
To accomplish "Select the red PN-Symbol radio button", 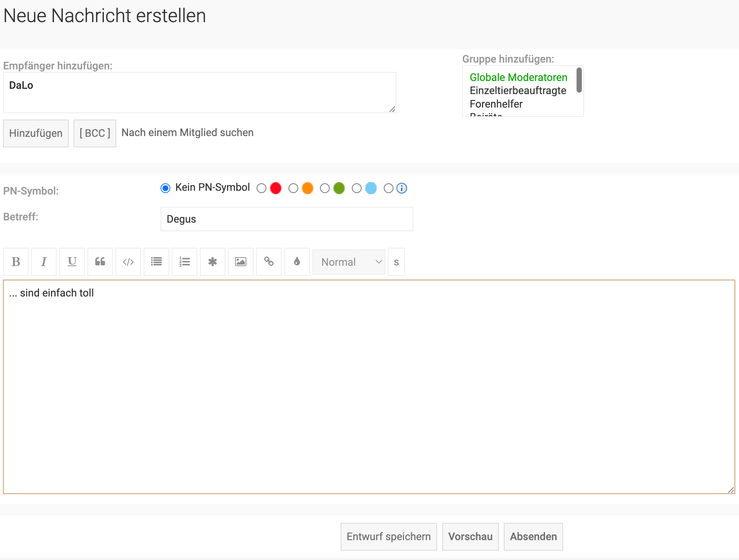I will [x=261, y=188].
